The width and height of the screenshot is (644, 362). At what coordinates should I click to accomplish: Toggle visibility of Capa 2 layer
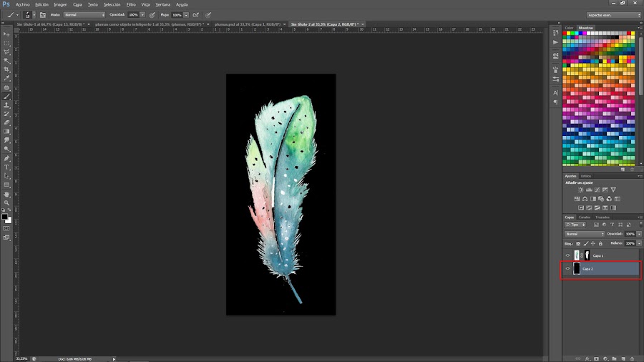(x=568, y=269)
